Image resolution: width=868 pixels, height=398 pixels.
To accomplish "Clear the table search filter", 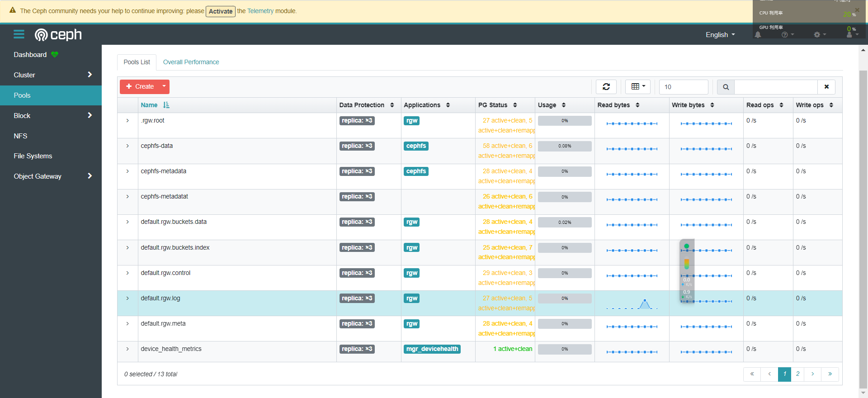I will (826, 87).
